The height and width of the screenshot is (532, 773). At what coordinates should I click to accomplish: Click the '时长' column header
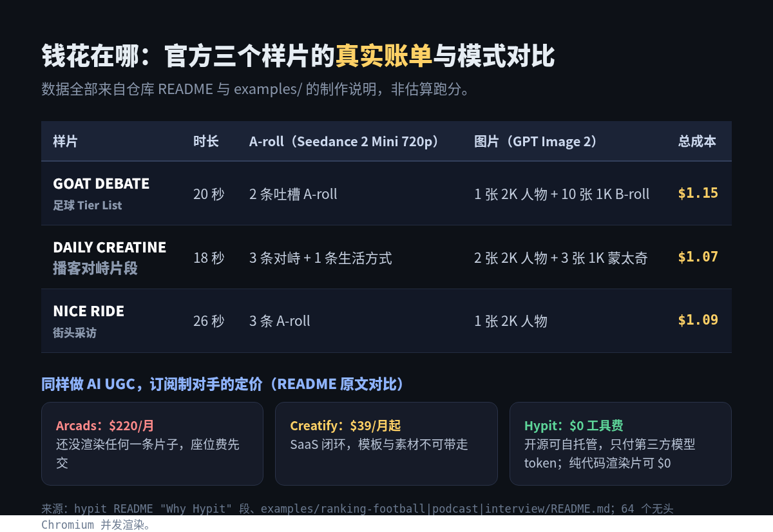[206, 142]
